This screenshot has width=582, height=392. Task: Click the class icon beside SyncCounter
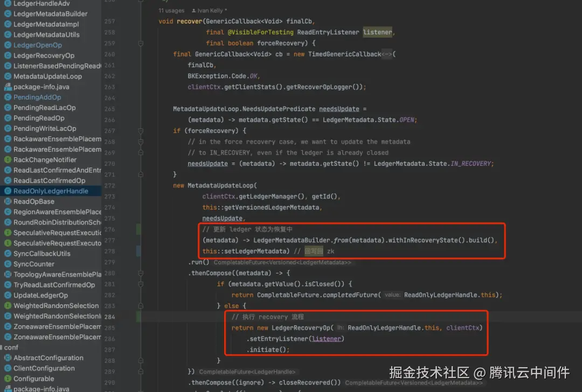click(x=8, y=264)
